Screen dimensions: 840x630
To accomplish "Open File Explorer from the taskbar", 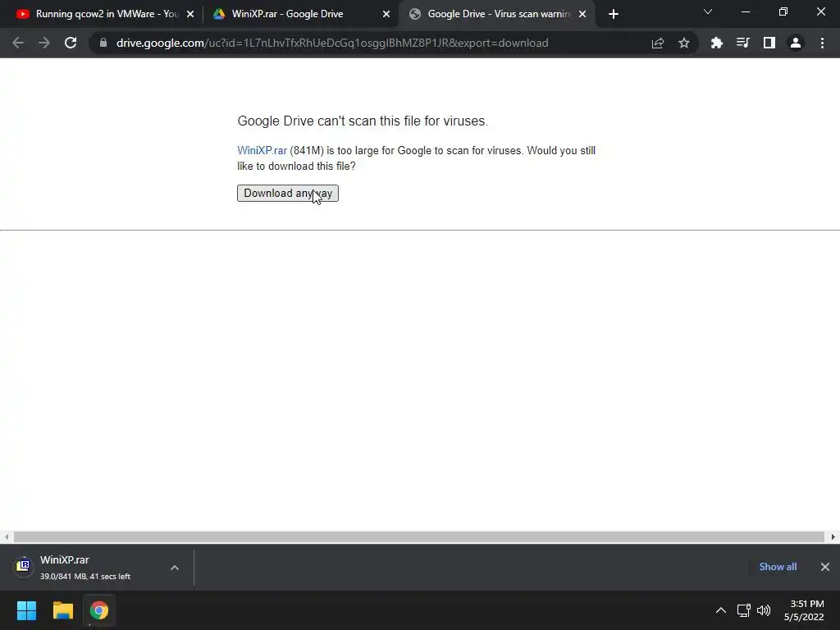I will pyautogui.click(x=62, y=610).
